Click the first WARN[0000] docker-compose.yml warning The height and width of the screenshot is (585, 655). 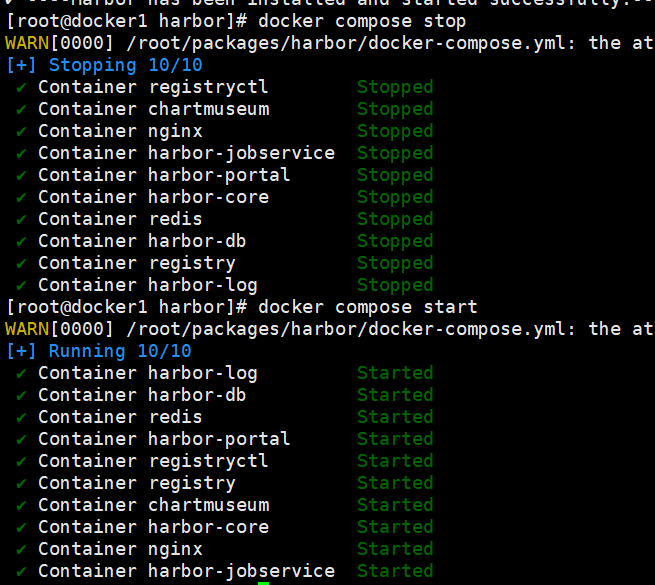pos(330,43)
